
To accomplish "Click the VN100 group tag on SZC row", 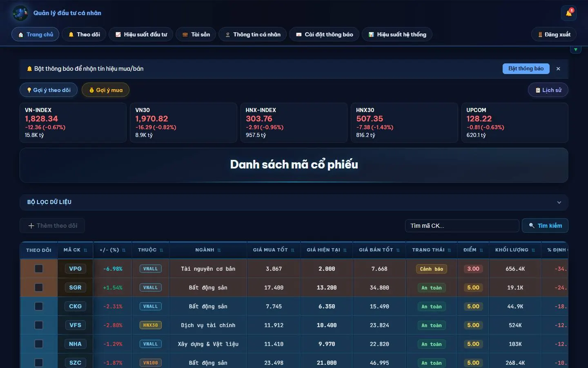I will click(x=151, y=363).
